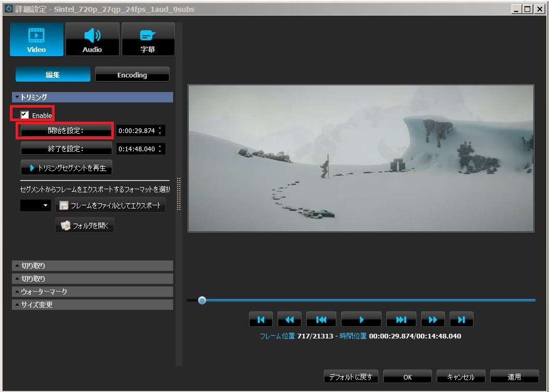Click the frame position text 717/21313
This screenshot has width=550, height=392.
(316, 336)
